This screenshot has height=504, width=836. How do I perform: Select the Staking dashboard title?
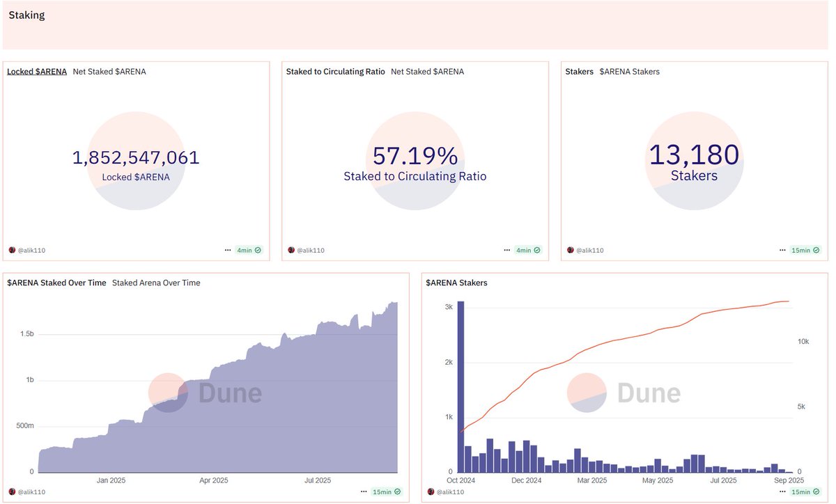pyautogui.click(x=26, y=14)
